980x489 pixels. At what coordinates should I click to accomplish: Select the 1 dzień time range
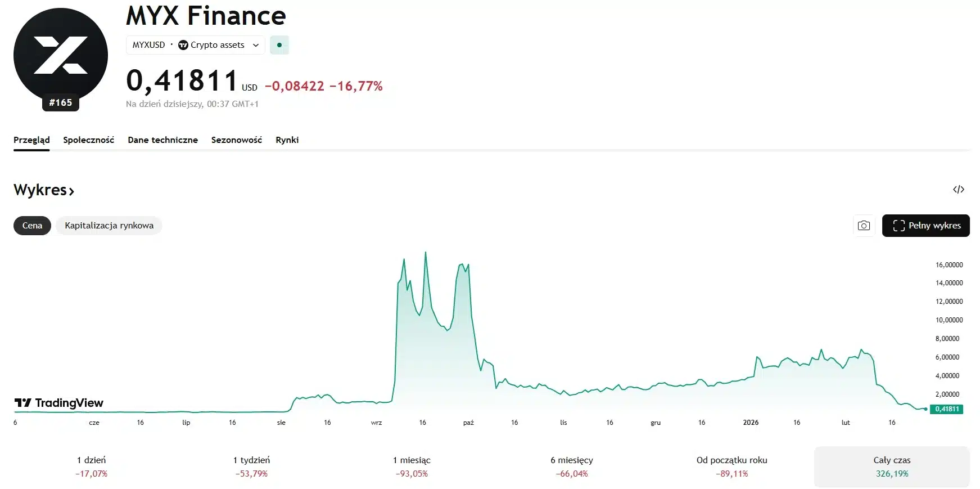[x=91, y=466]
